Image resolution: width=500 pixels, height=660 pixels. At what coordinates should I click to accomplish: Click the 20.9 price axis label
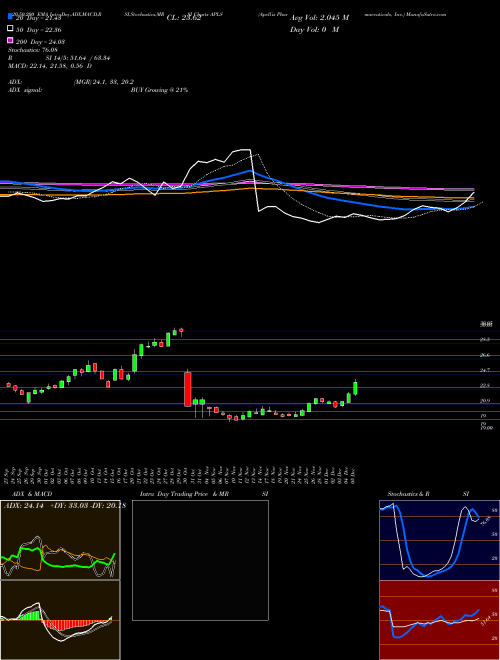tap(484, 401)
